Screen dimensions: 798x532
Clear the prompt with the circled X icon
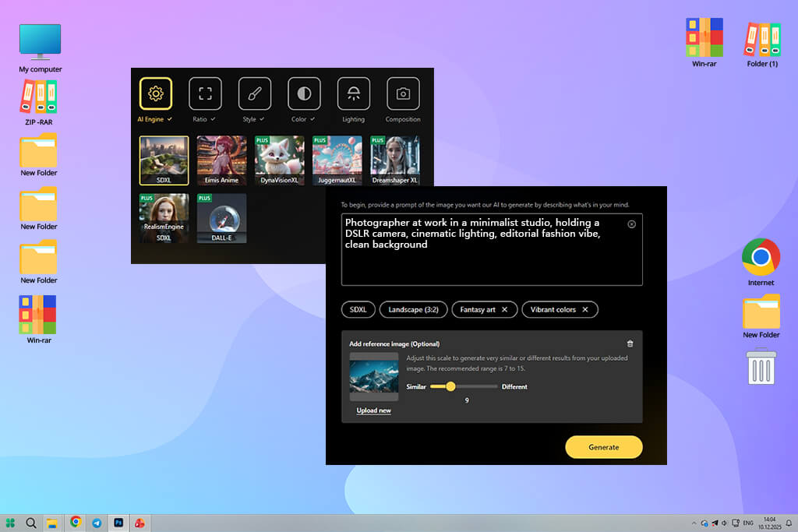[x=631, y=224]
